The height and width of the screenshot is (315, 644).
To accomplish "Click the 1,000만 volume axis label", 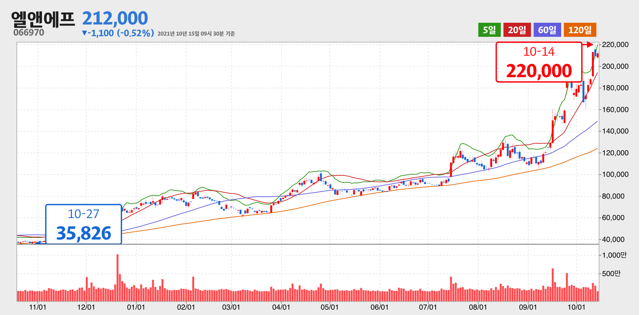I will pos(614,255).
